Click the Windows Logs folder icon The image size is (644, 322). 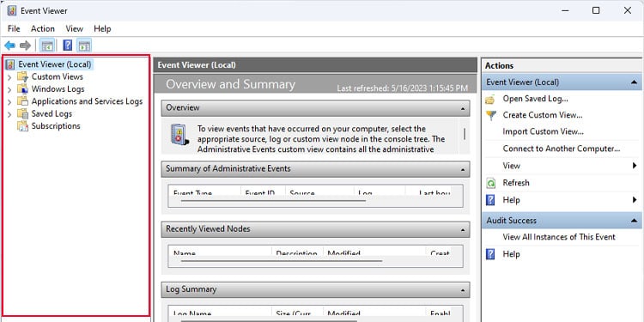(x=22, y=89)
